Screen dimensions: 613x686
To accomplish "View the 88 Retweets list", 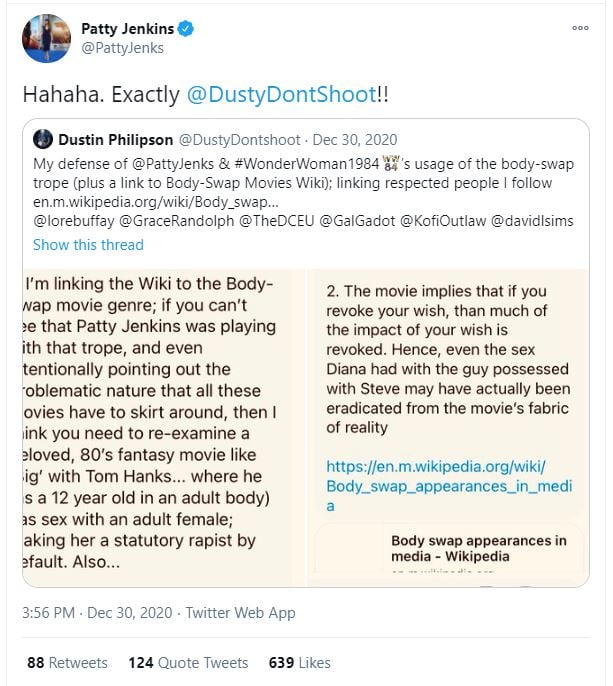I will coord(67,662).
